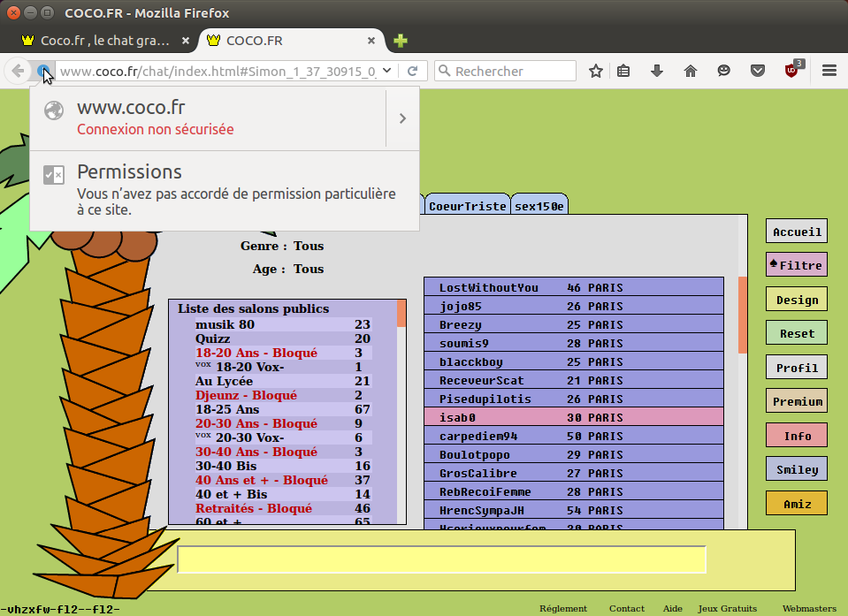The image size is (848, 616).
Task: Open the Info button
Action: pos(797,436)
